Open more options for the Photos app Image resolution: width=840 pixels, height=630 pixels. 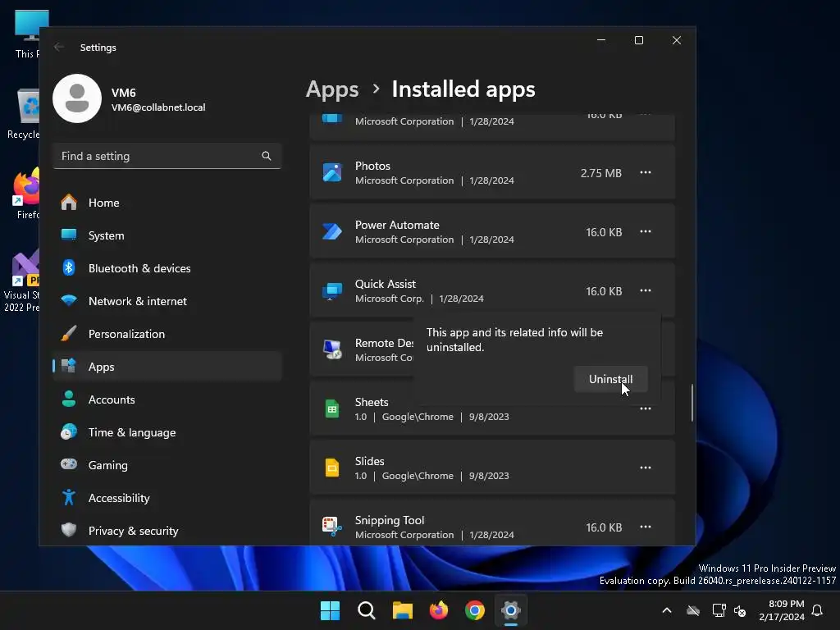646,172
